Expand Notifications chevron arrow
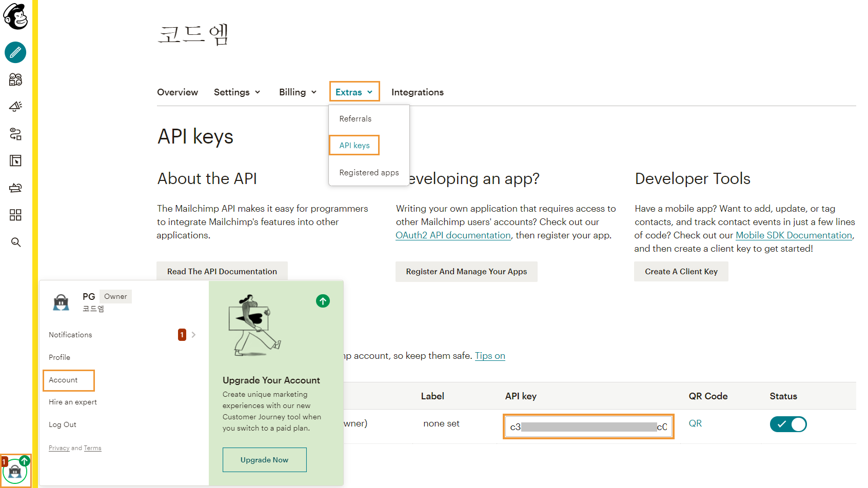 pos(193,335)
